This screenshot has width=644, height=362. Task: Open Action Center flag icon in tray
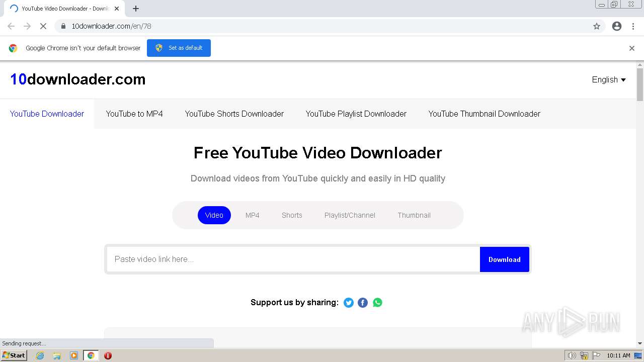coord(596,355)
